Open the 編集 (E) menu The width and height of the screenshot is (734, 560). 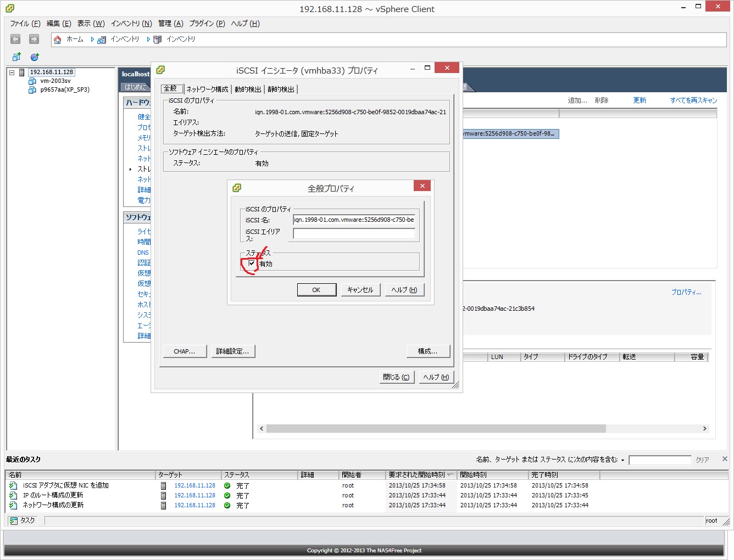[59, 24]
